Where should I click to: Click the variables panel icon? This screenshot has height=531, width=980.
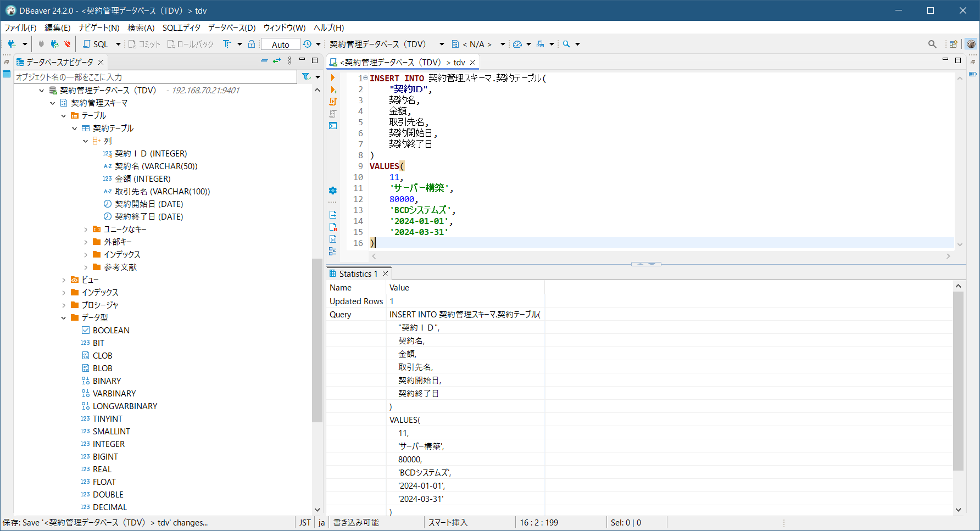333,239
